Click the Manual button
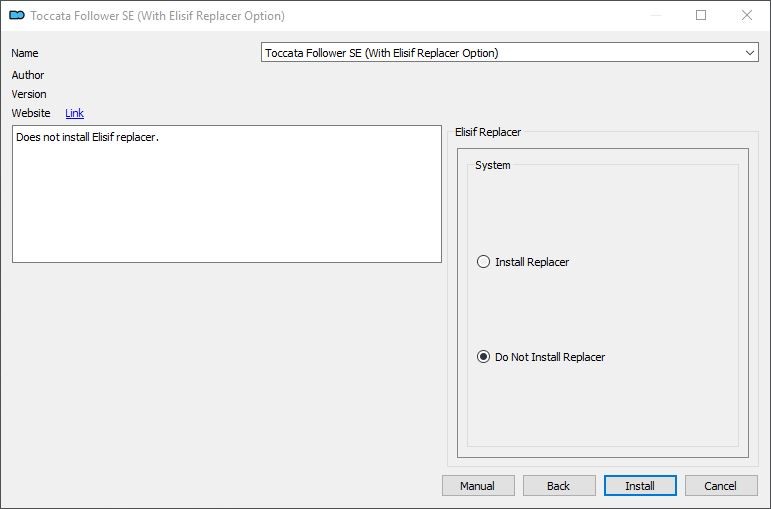The height and width of the screenshot is (509, 771). [478, 486]
